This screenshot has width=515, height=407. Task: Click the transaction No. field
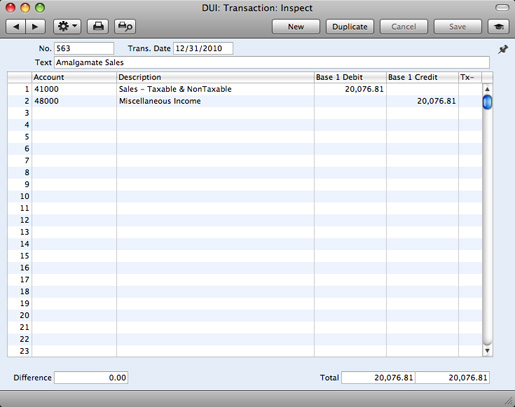[84, 48]
